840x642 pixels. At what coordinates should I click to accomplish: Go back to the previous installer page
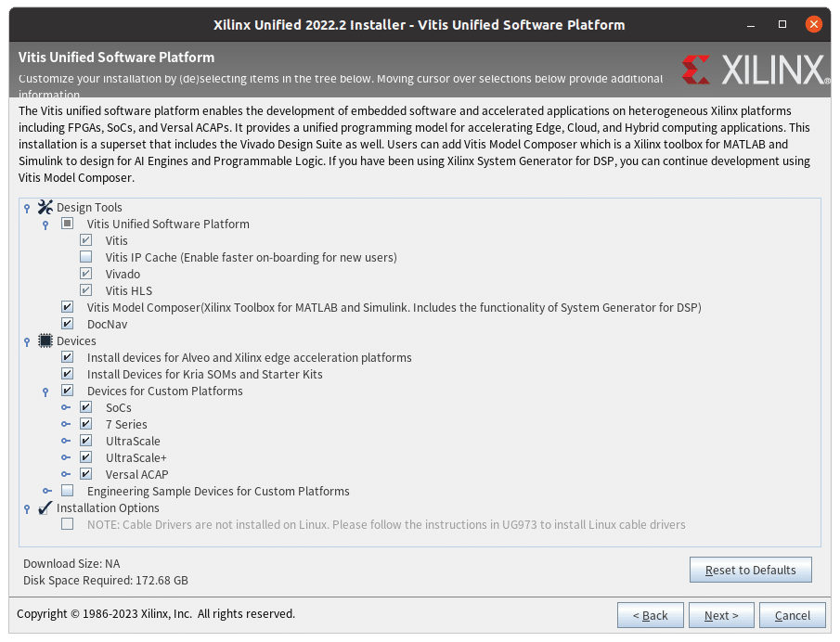click(650, 615)
